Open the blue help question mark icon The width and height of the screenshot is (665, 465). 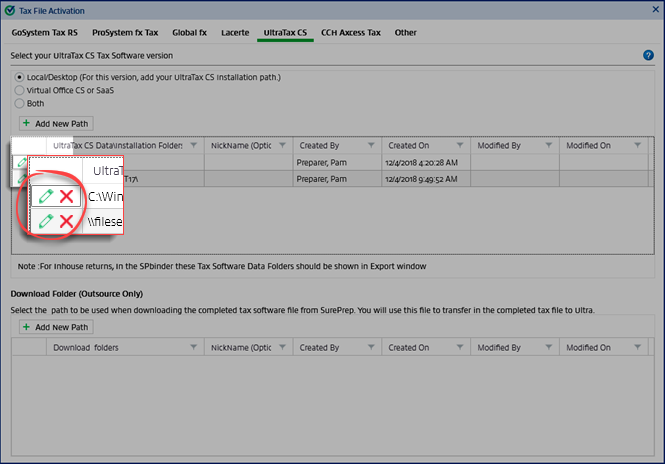pos(648,55)
